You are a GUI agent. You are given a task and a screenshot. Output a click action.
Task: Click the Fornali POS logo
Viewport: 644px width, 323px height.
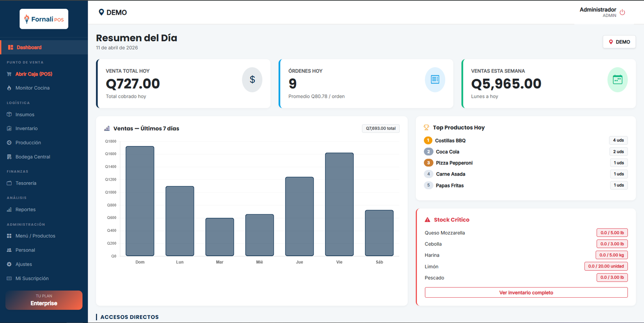pyautogui.click(x=44, y=19)
